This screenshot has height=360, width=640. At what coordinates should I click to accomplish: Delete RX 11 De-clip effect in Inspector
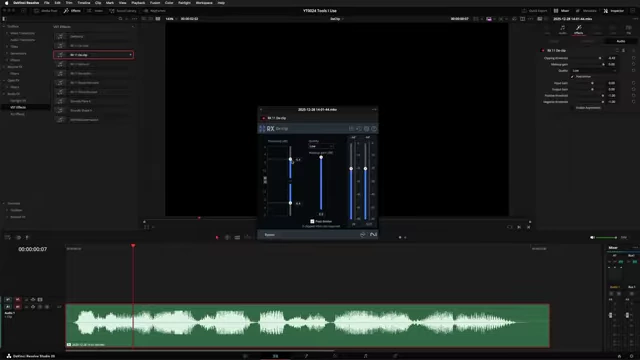(624, 51)
